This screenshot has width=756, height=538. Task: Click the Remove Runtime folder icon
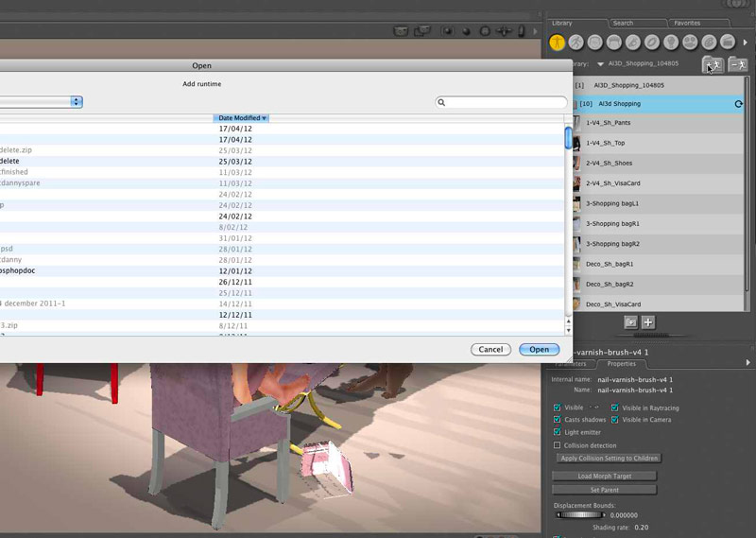point(737,64)
